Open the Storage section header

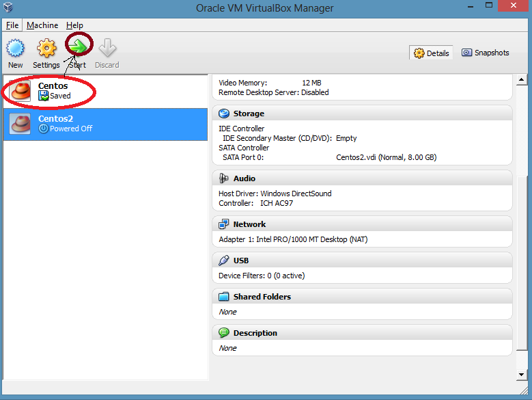point(362,114)
